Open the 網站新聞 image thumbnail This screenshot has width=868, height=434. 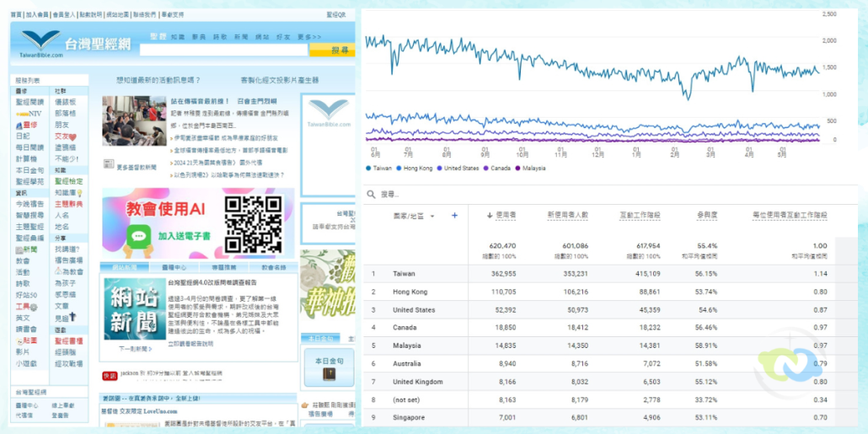click(x=135, y=309)
